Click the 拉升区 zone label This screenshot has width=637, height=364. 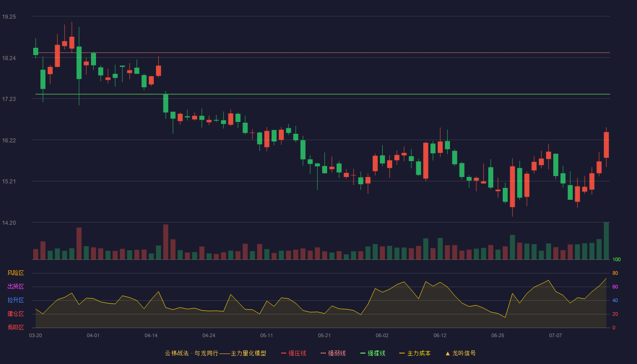tap(15, 300)
